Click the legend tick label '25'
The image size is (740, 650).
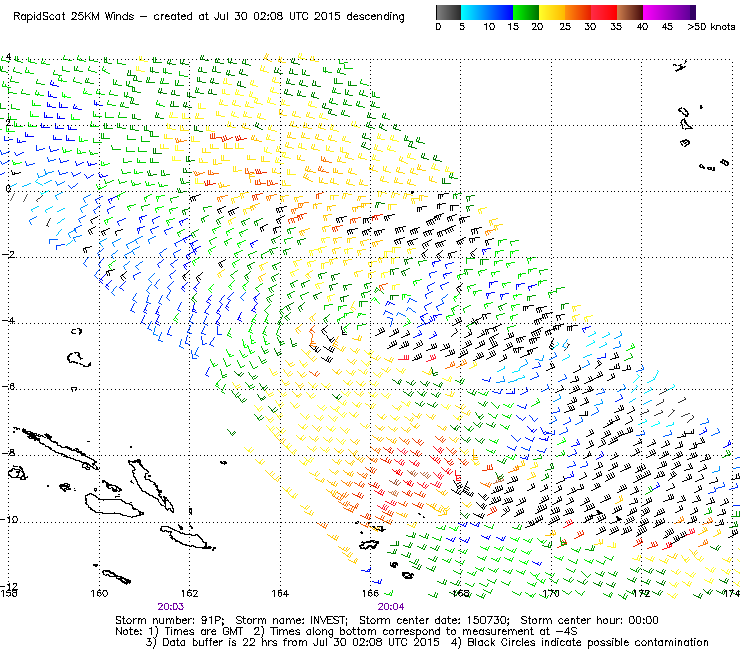point(565,27)
